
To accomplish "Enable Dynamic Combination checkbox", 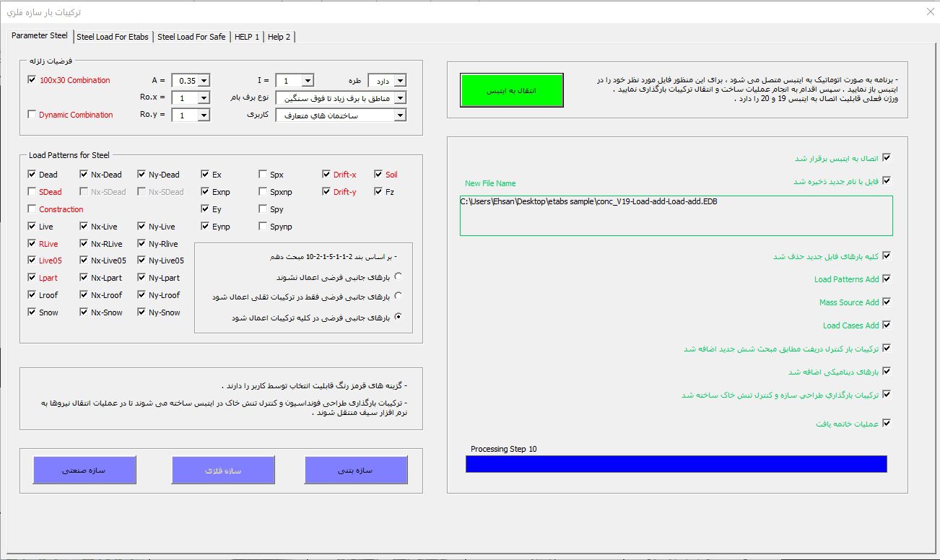I will 31,115.
